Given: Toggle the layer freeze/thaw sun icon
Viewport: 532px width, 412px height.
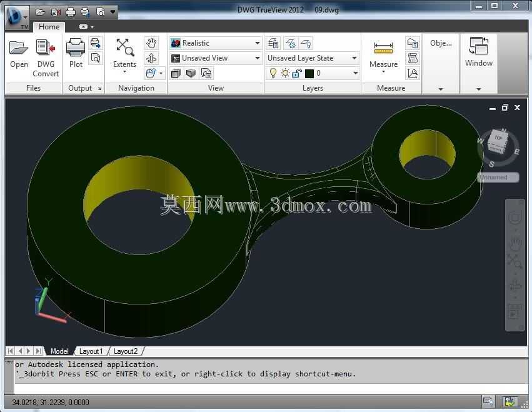Looking at the screenshot, I should [285, 73].
